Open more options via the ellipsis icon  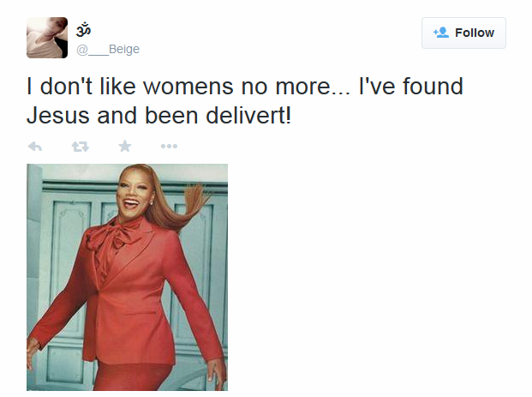[169, 147]
